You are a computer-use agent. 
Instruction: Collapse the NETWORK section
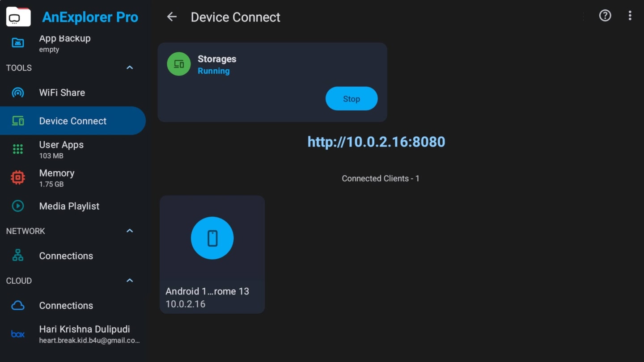(129, 231)
